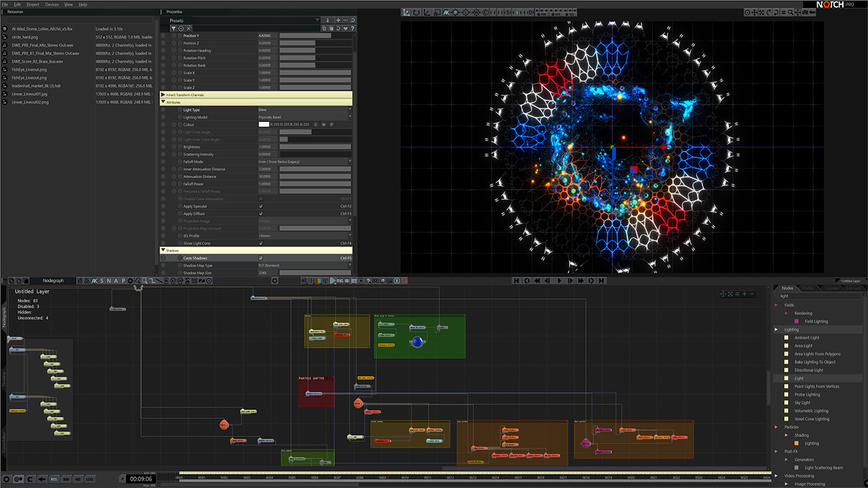Click the P button beside the timecode

123,479
